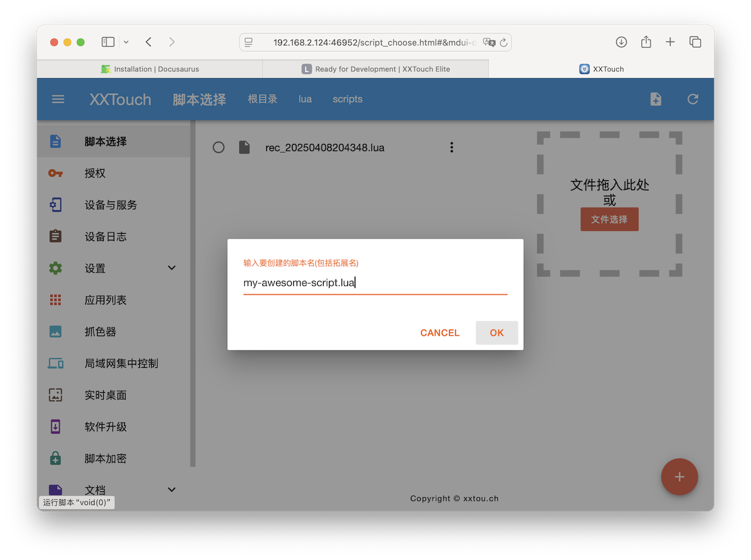
Task: Open 设备日志 sidebar item
Action: click(114, 236)
